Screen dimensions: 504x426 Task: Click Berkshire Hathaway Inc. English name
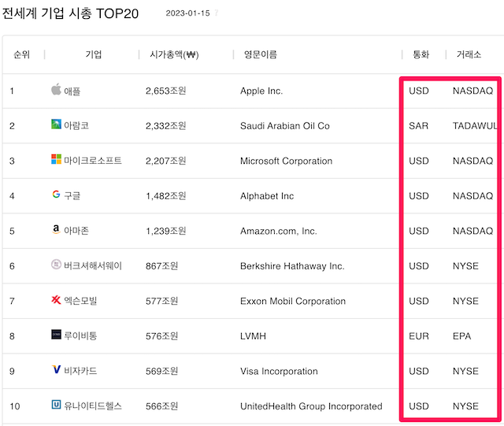pyautogui.click(x=292, y=266)
